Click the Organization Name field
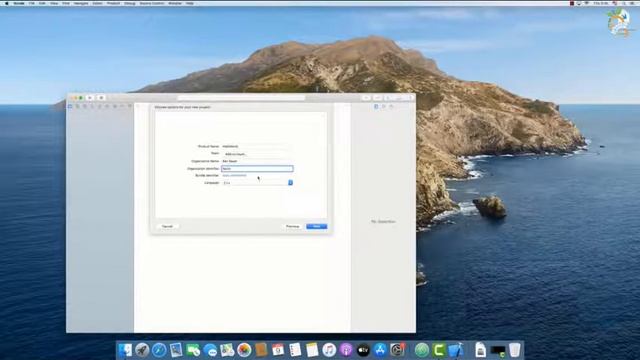 pyautogui.click(x=257, y=161)
